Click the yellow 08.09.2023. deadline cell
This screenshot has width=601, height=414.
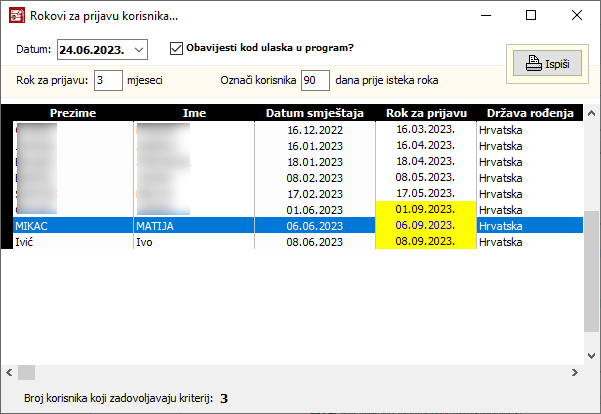[425, 242]
